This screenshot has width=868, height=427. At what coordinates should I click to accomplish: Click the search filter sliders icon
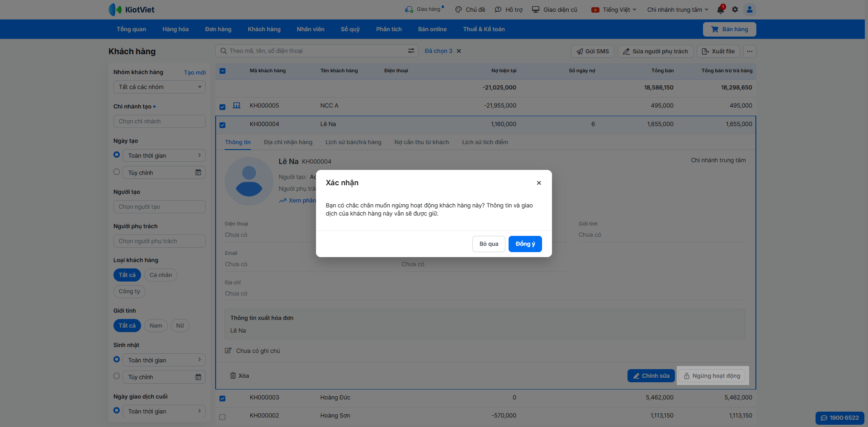tap(411, 51)
